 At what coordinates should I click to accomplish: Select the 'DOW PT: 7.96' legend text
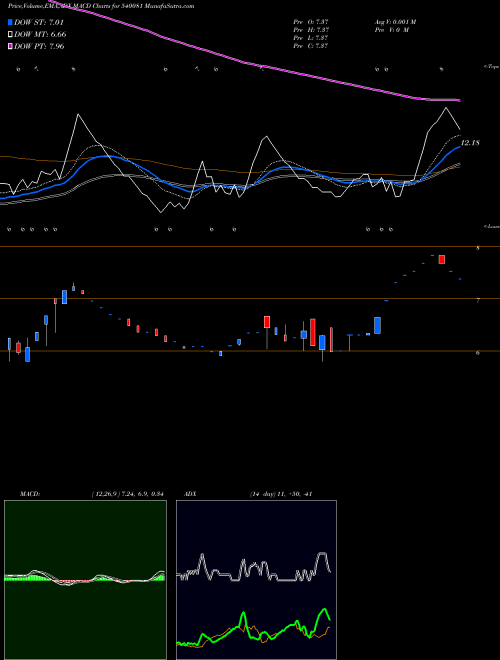point(39,46)
